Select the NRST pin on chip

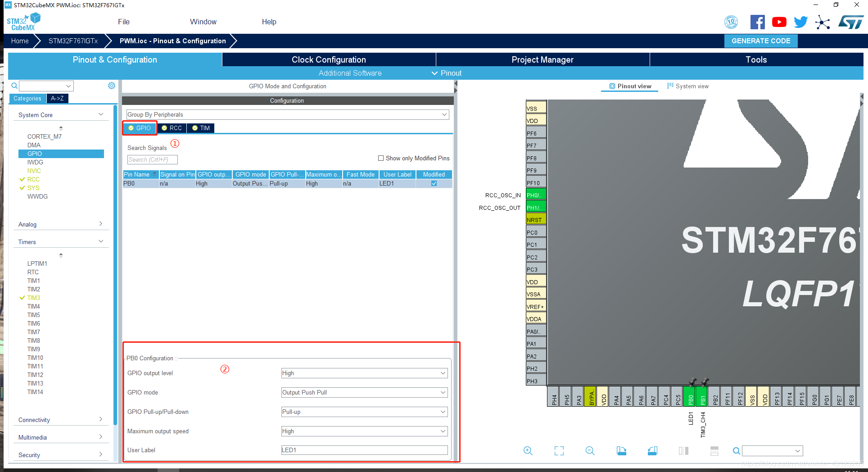536,220
